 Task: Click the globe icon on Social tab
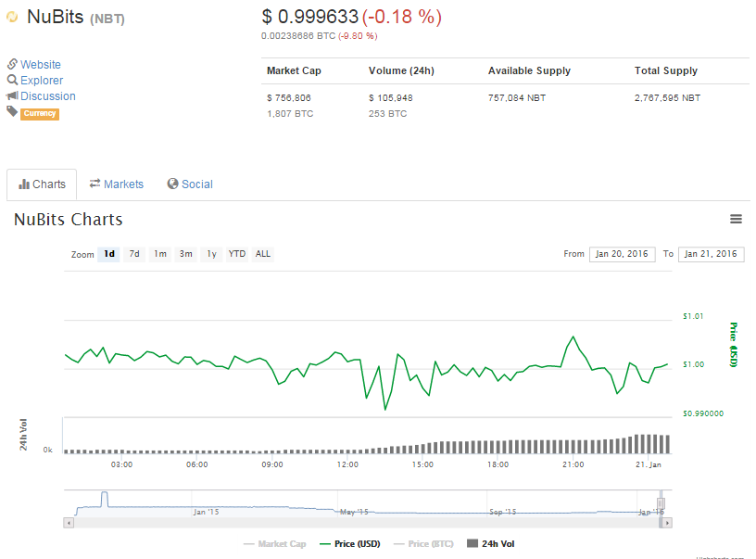[x=172, y=184]
